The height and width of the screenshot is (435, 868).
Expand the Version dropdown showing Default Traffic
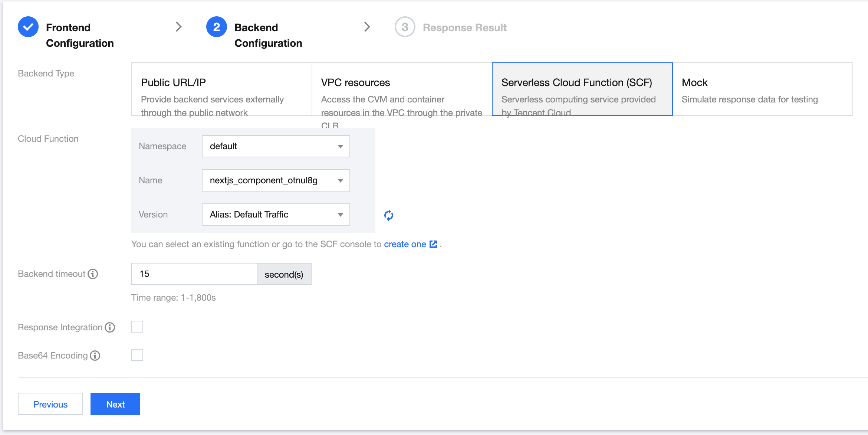276,215
